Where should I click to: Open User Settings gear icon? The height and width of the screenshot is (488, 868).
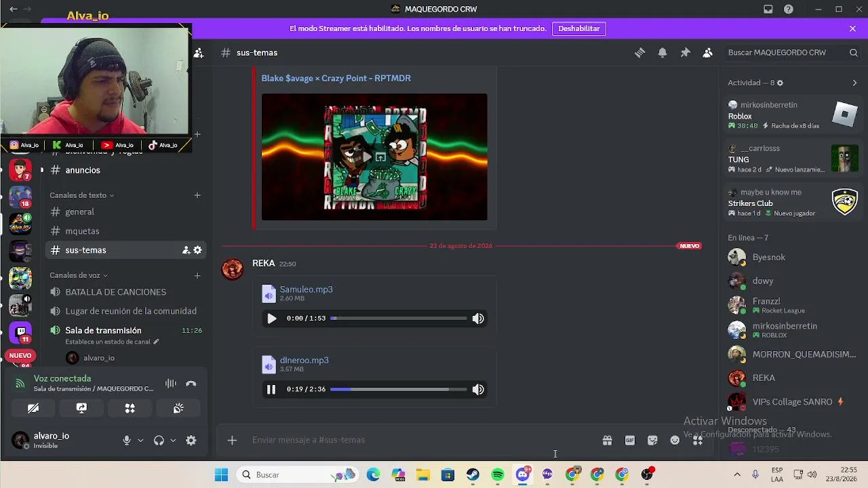[x=191, y=441]
